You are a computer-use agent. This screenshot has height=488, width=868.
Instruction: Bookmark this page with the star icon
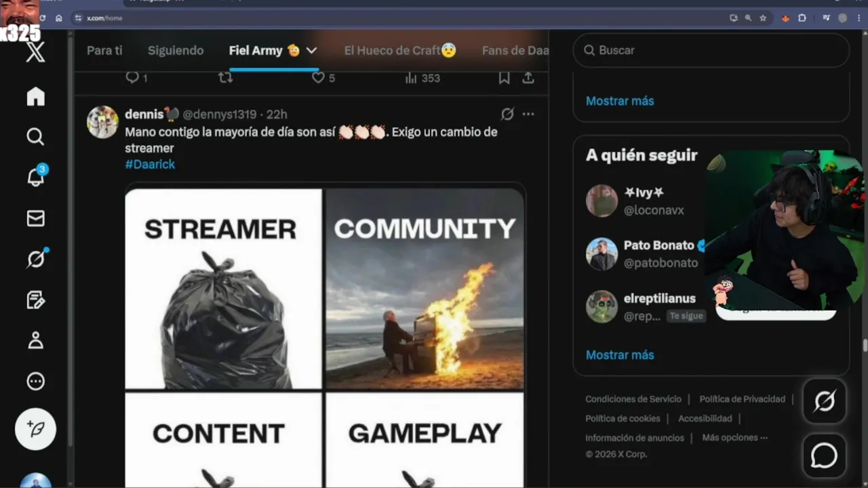[763, 18]
